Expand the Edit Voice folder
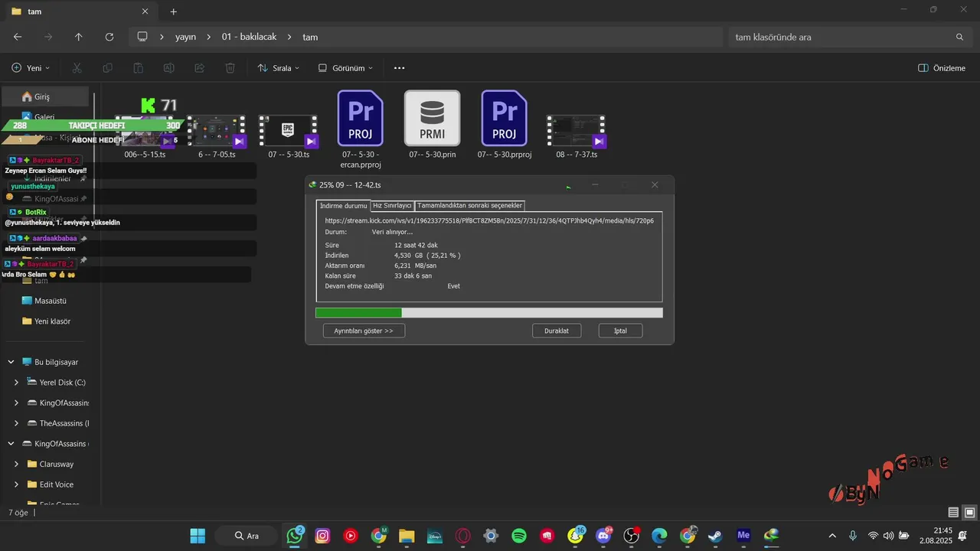The image size is (980, 551). (17, 484)
